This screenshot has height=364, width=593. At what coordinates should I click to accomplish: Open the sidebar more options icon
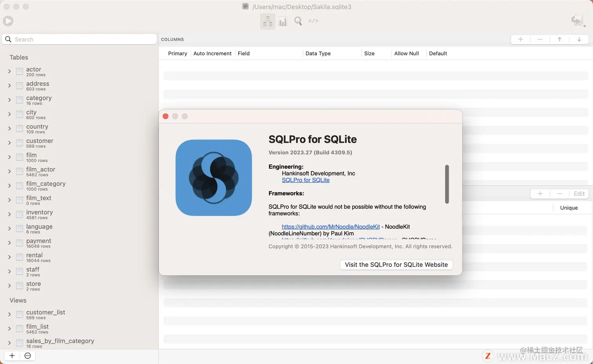[27, 356]
